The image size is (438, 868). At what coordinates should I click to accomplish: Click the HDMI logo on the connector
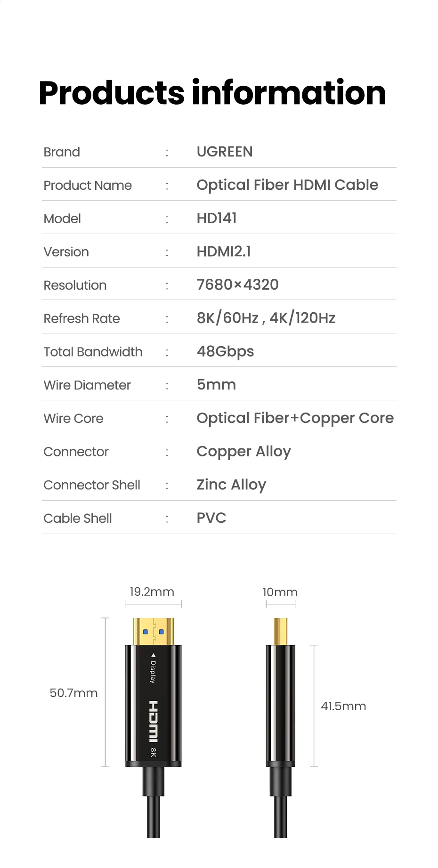[x=154, y=721]
